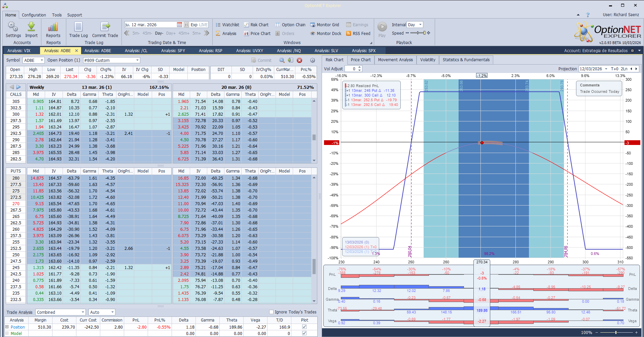Toggle LIVE mode button
The image size is (644, 337).
204,25
